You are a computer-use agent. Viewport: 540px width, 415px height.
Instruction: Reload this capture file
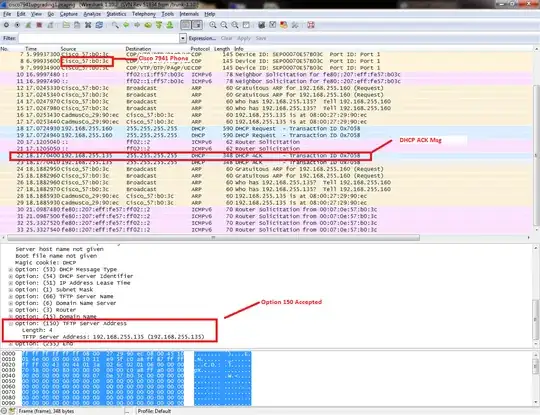click(x=99, y=25)
